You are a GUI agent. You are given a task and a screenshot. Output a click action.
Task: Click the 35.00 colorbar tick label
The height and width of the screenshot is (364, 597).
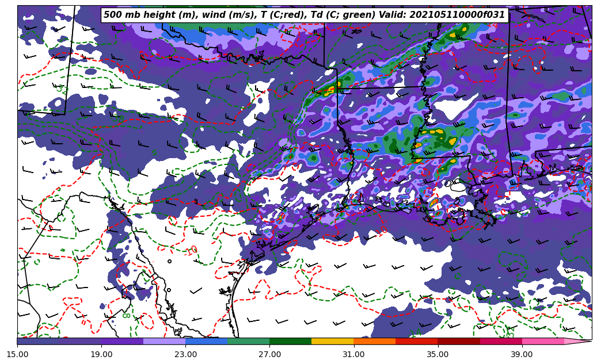click(x=438, y=354)
